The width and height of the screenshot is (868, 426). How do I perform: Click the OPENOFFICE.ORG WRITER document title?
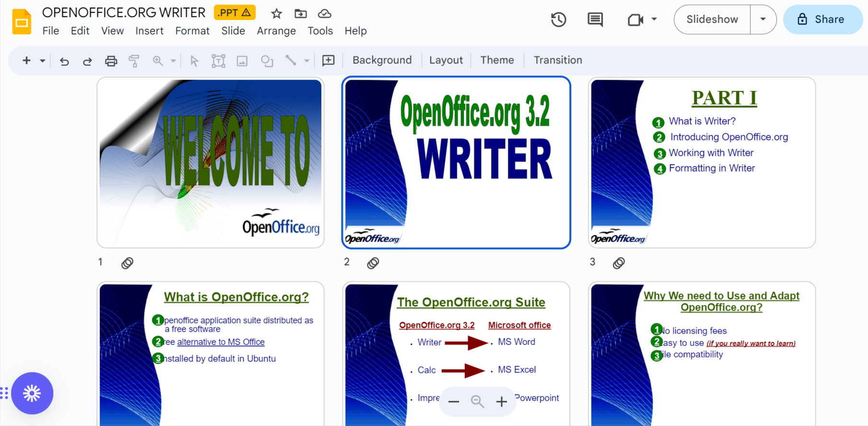124,12
